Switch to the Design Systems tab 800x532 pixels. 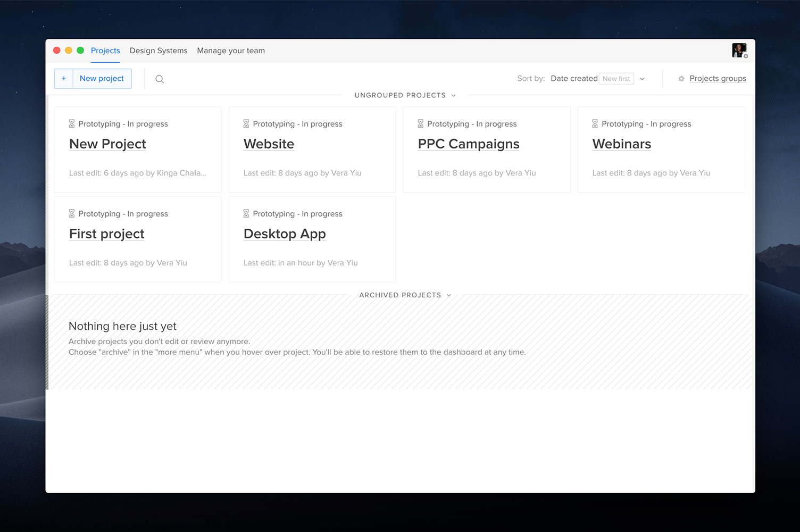pyautogui.click(x=158, y=51)
